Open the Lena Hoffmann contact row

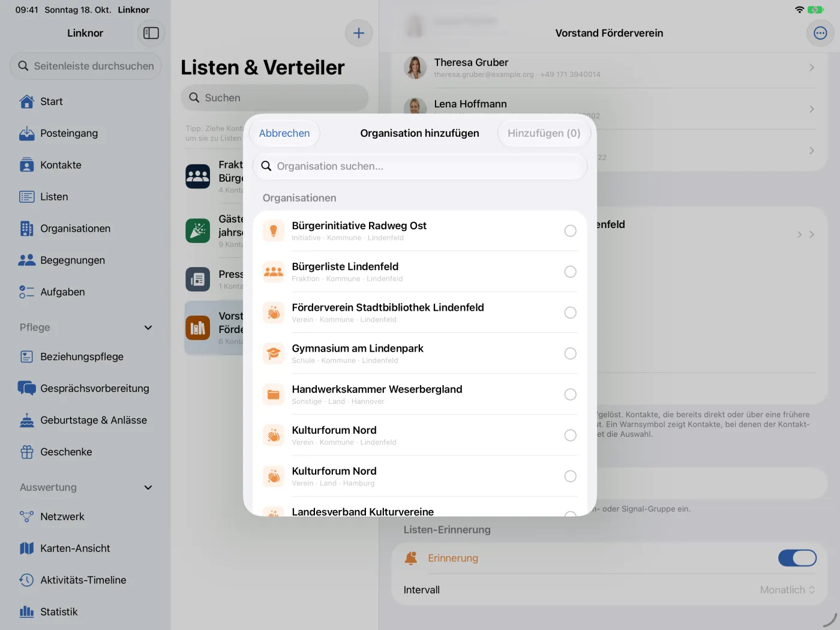coord(610,109)
